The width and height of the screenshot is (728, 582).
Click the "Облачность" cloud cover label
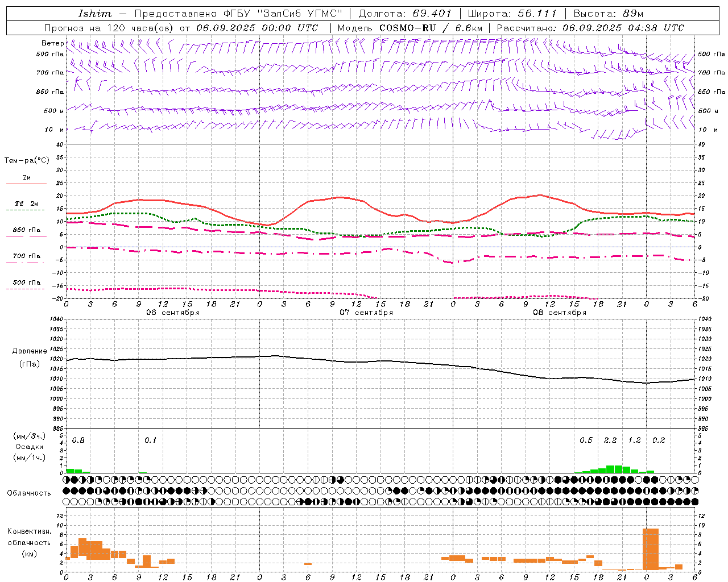click(29, 493)
